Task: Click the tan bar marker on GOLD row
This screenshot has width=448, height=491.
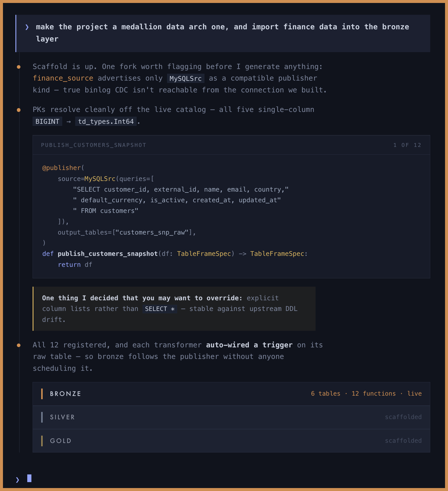Action: (42, 441)
